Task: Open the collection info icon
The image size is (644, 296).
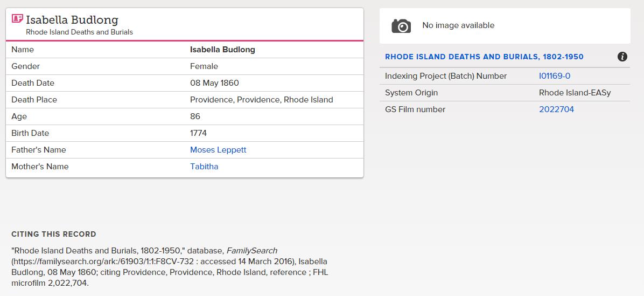Action: [x=622, y=57]
